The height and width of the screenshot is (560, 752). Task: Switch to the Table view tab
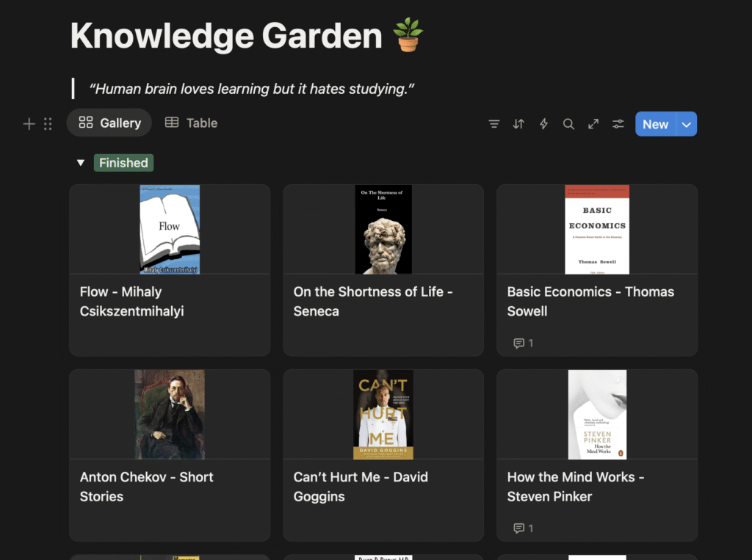(x=191, y=123)
